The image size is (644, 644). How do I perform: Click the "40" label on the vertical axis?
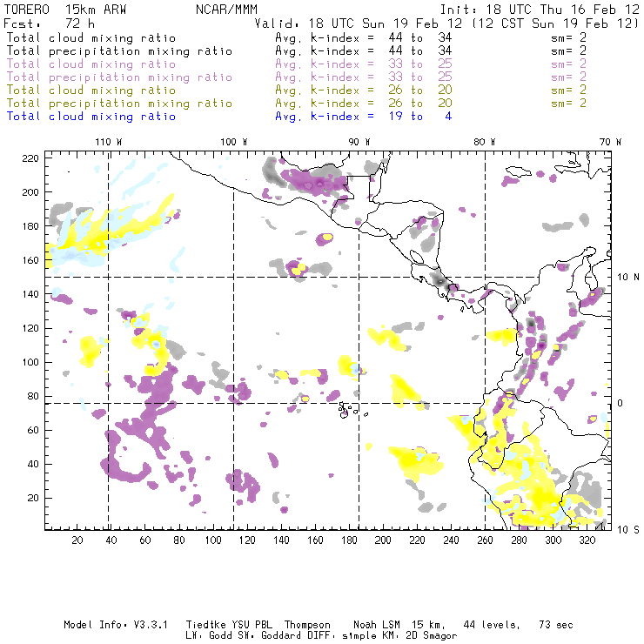(33, 464)
